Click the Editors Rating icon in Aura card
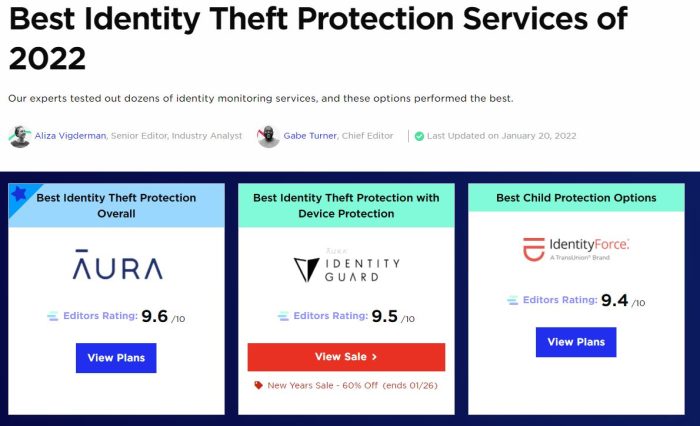The height and width of the screenshot is (426, 700). (x=53, y=316)
